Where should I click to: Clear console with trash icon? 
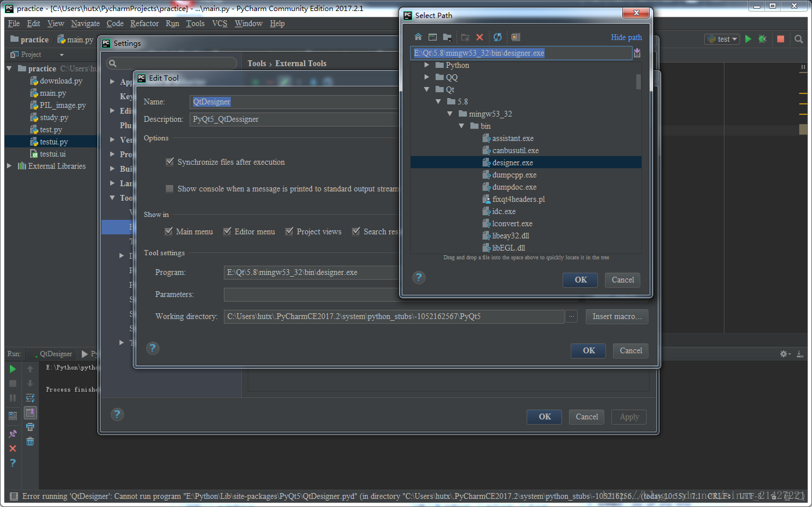(30, 441)
